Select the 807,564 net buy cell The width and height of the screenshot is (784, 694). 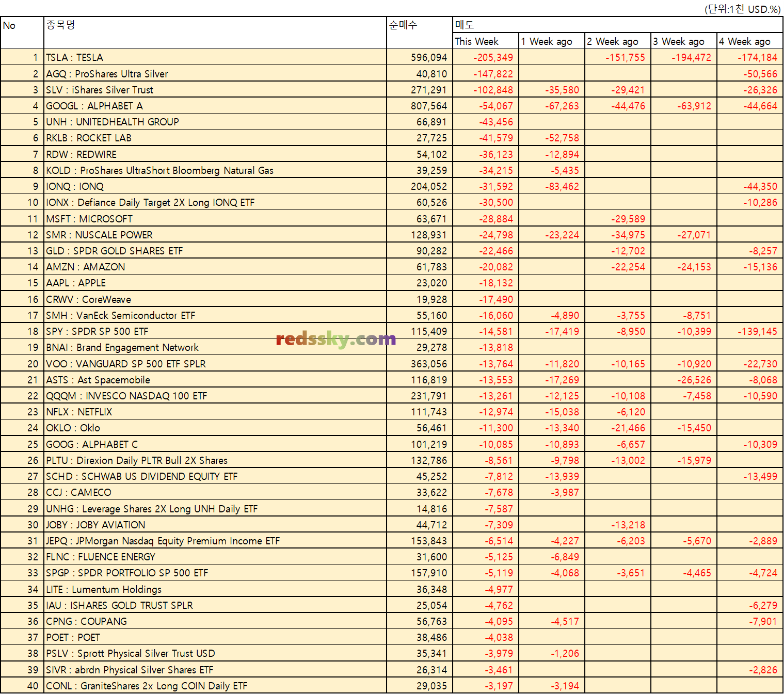tap(420, 106)
